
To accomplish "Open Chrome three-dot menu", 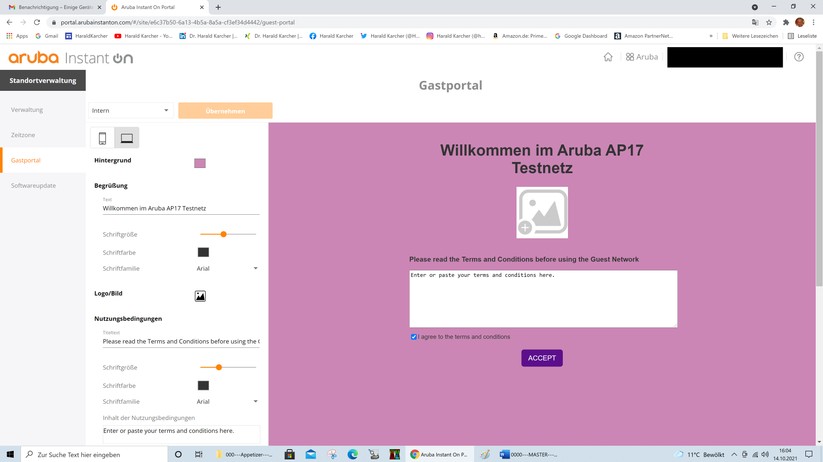I will click(814, 22).
